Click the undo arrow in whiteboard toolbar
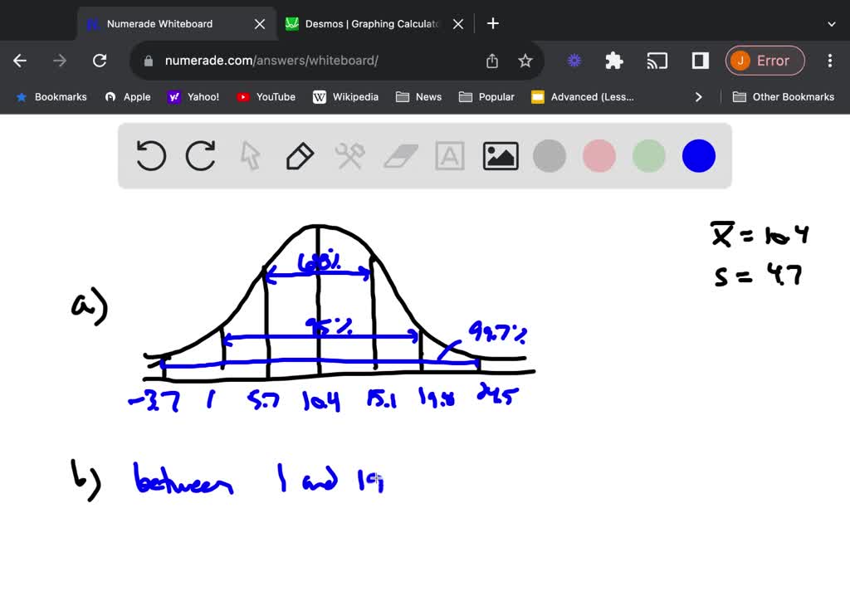Screen dimensions: 850x616 coord(151,156)
